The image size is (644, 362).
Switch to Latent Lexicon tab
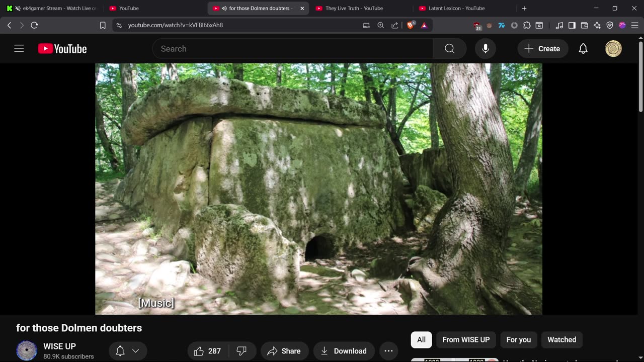(x=463, y=9)
